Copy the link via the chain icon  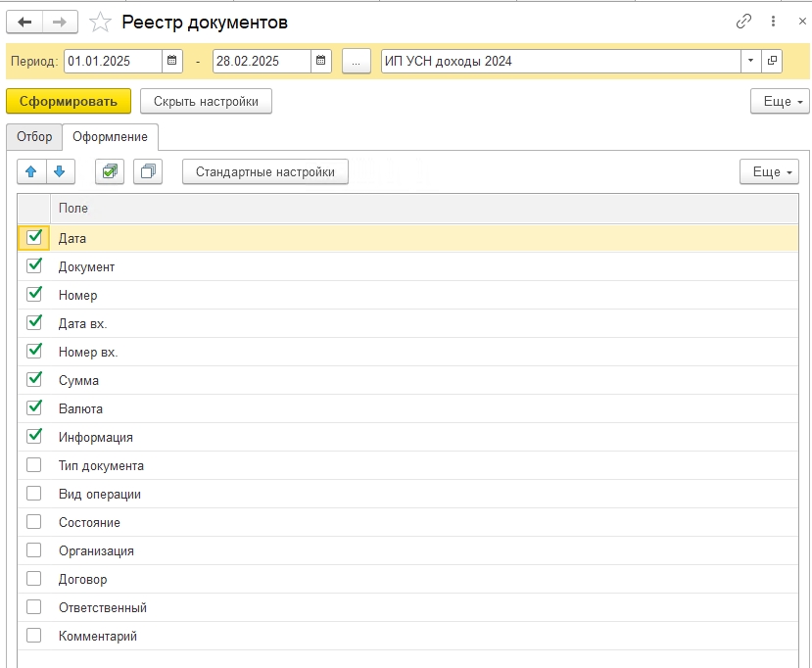[x=743, y=22]
